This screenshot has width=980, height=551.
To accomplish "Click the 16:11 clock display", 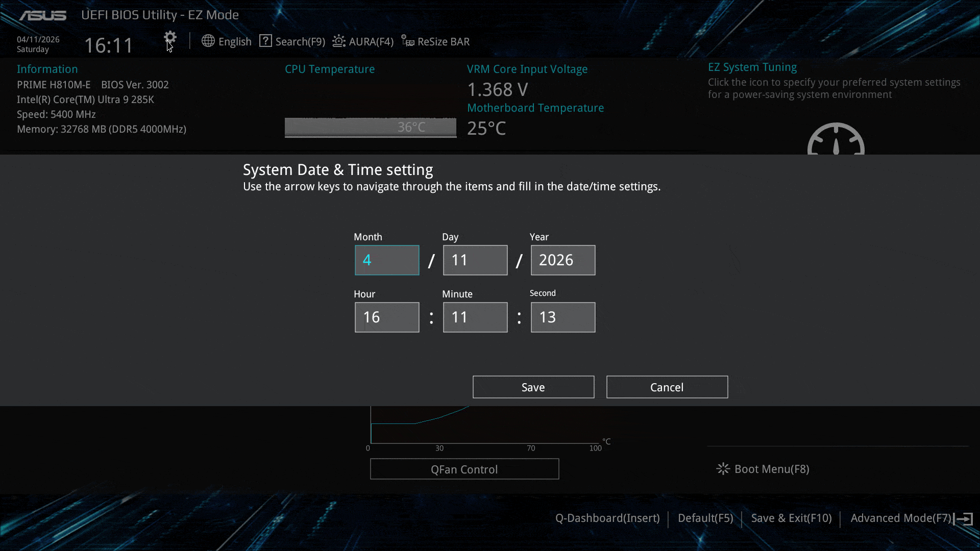I will [108, 45].
